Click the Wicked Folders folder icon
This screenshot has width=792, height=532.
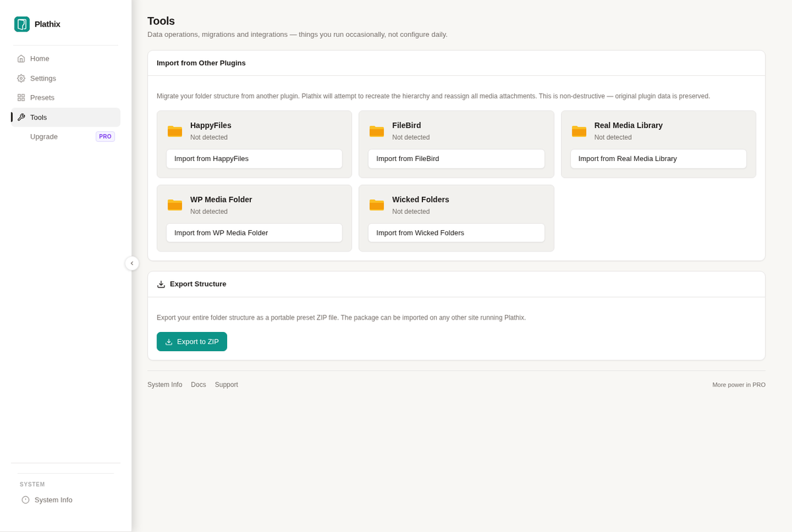point(377,205)
